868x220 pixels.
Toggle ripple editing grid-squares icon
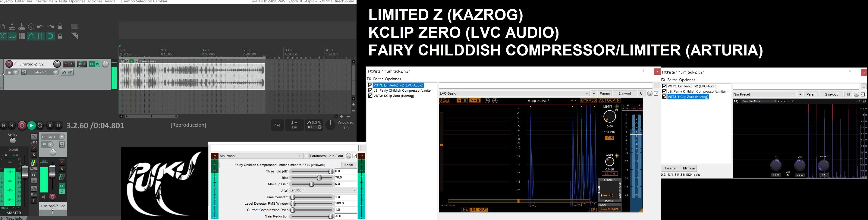[x=22, y=36]
